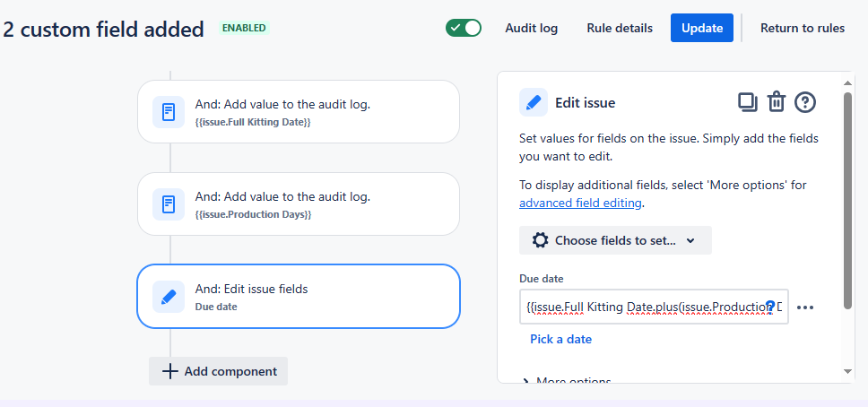Screen dimensions: 868x407
Task: Open the three-dots menu beside Due date
Action: pyautogui.click(x=805, y=307)
